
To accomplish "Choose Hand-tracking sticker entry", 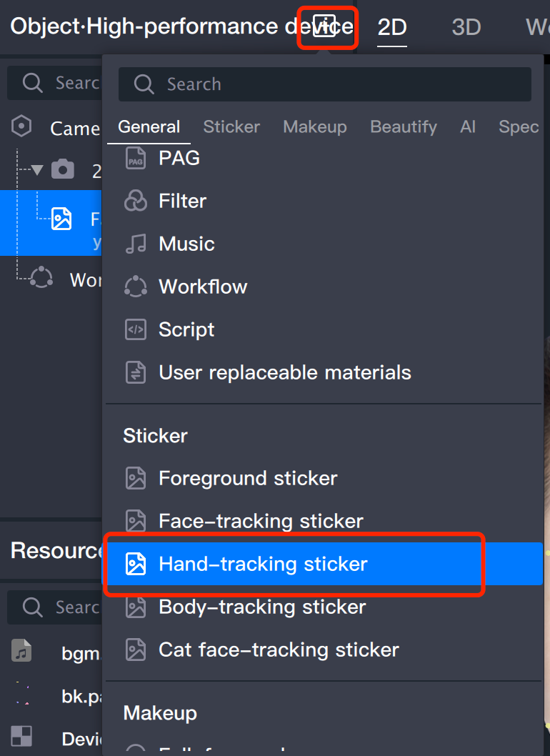I will point(263,564).
